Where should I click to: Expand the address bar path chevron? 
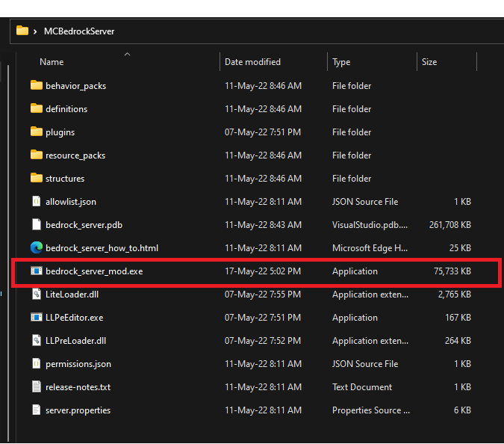pyautogui.click(x=35, y=31)
